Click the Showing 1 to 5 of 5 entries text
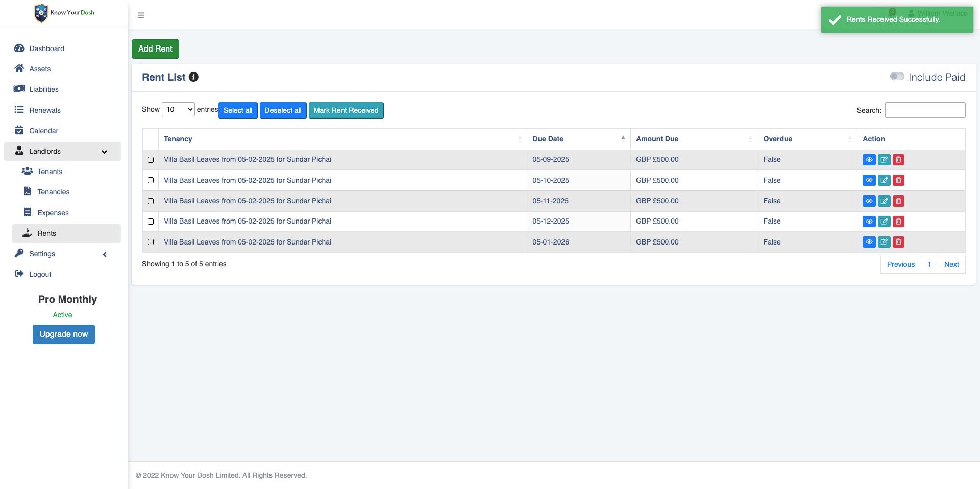 [x=184, y=264]
